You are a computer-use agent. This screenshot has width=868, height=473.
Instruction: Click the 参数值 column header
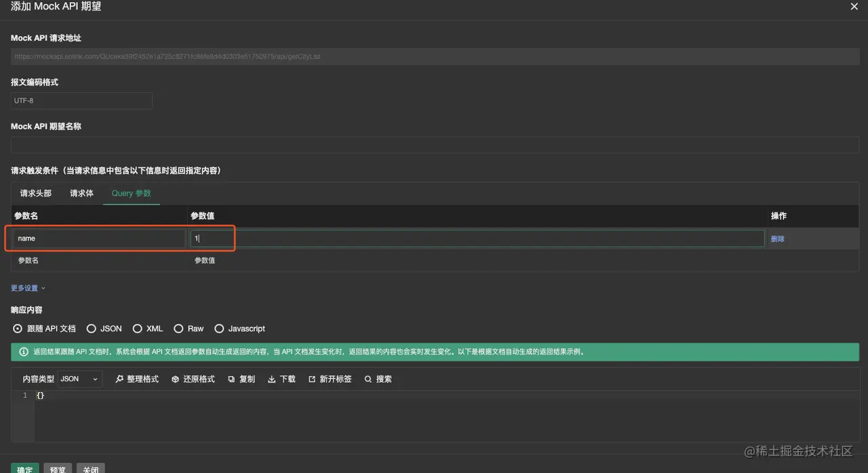pos(203,216)
